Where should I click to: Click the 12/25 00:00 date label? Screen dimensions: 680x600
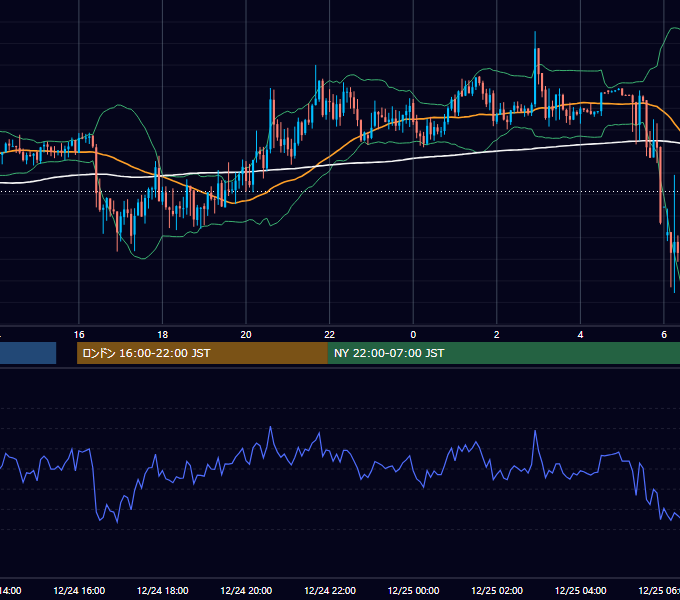pos(413,590)
